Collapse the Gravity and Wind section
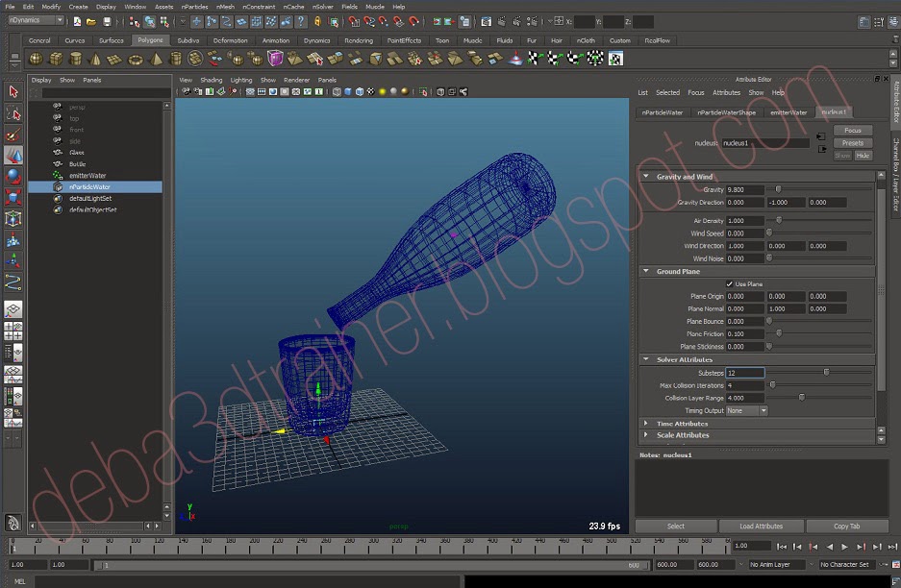This screenshot has width=901, height=588. (x=645, y=177)
